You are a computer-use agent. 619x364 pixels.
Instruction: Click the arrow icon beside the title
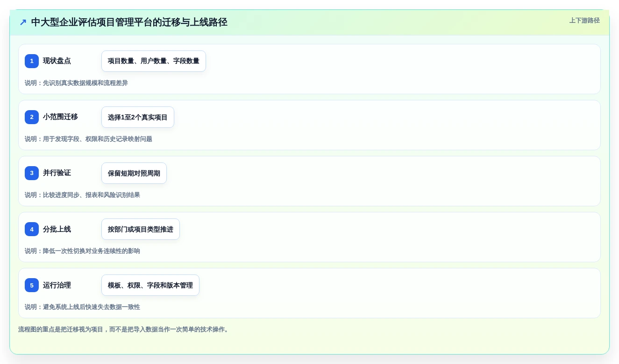[x=23, y=22]
